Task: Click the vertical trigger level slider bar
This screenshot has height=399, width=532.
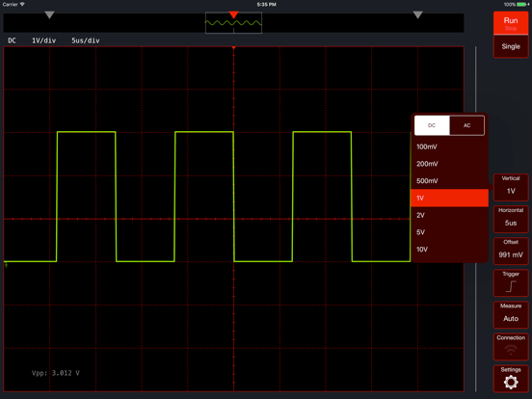Action: pyautogui.click(x=476, y=219)
